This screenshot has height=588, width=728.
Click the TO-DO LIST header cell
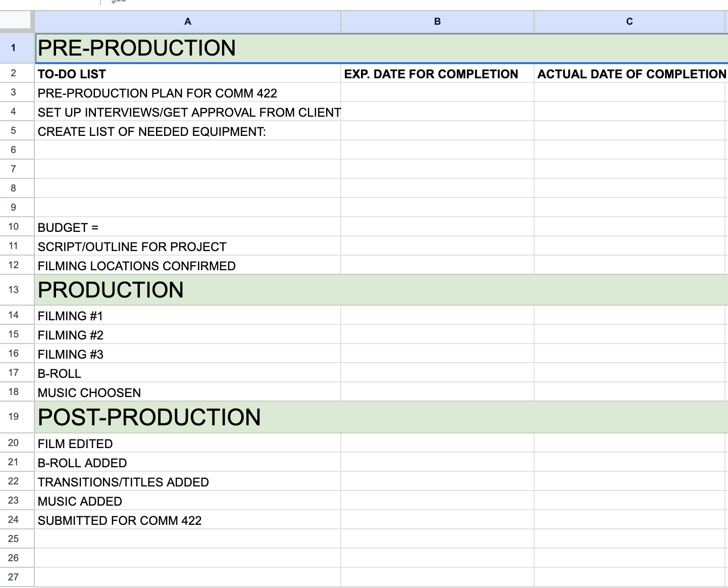tap(72, 74)
